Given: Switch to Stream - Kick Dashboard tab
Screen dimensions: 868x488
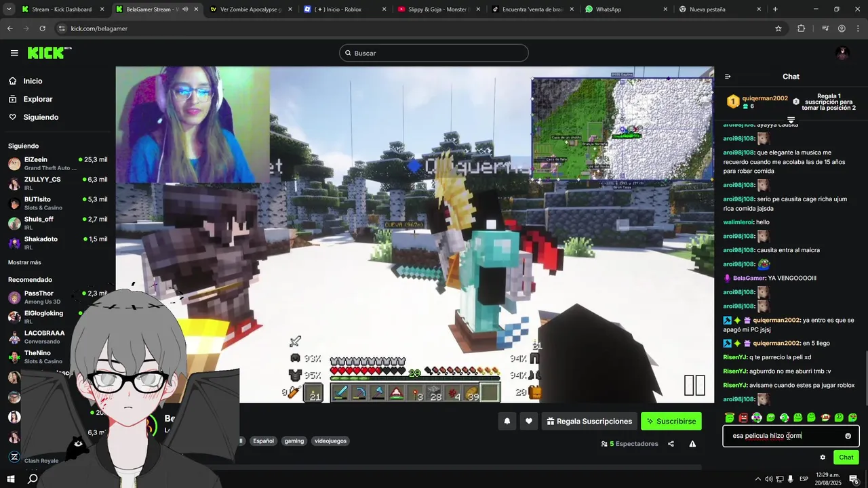Looking at the screenshot, I should point(62,9).
